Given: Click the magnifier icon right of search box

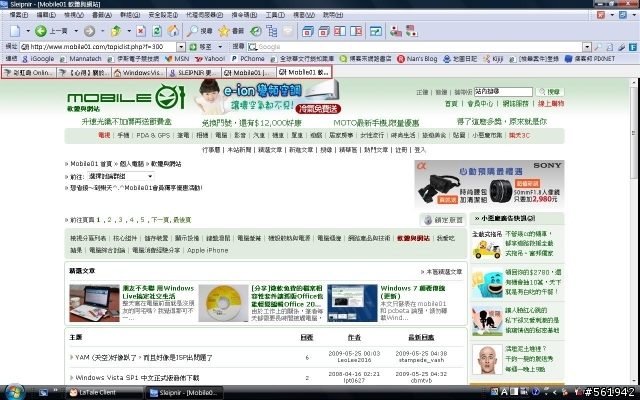Looking at the screenshot, I should (598, 47).
